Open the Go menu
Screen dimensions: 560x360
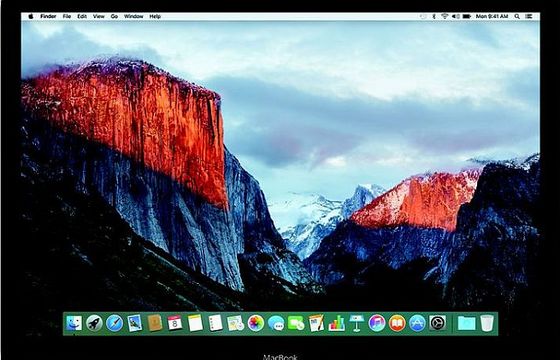coord(114,16)
